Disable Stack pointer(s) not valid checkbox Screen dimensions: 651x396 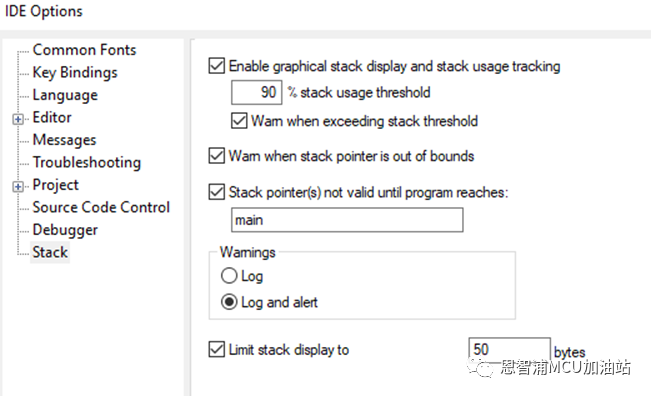217,192
